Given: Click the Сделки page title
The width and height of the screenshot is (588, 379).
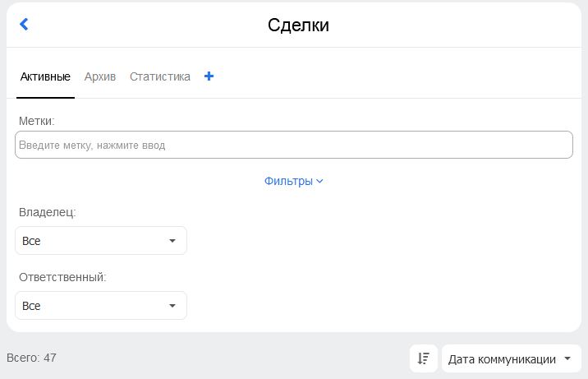Looking at the screenshot, I should point(298,25).
